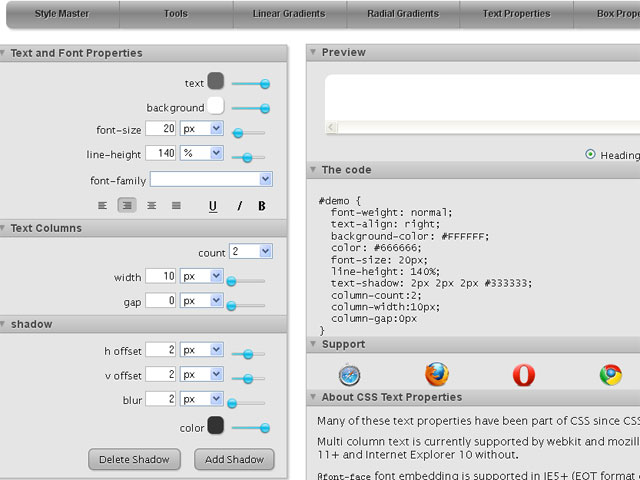Click the text opacity slider handle
Image resolution: width=640 pixels, height=480 pixels.
265,84
